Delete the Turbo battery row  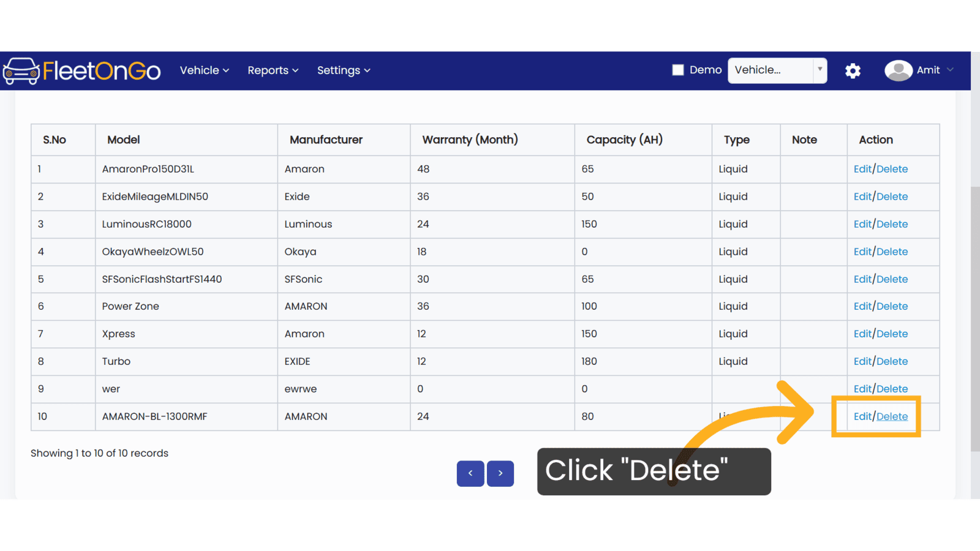click(892, 361)
